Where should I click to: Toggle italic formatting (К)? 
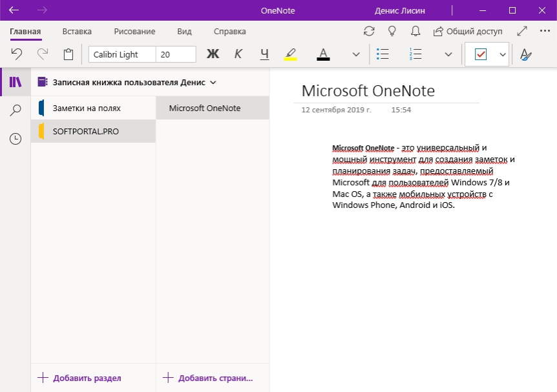click(238, 54)
